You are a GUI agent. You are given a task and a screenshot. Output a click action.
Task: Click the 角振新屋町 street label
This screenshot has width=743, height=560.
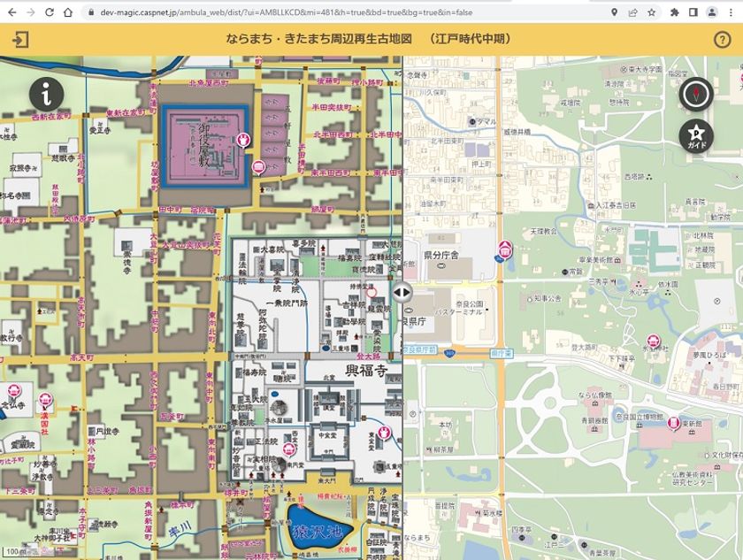click(x=149, y=520)
